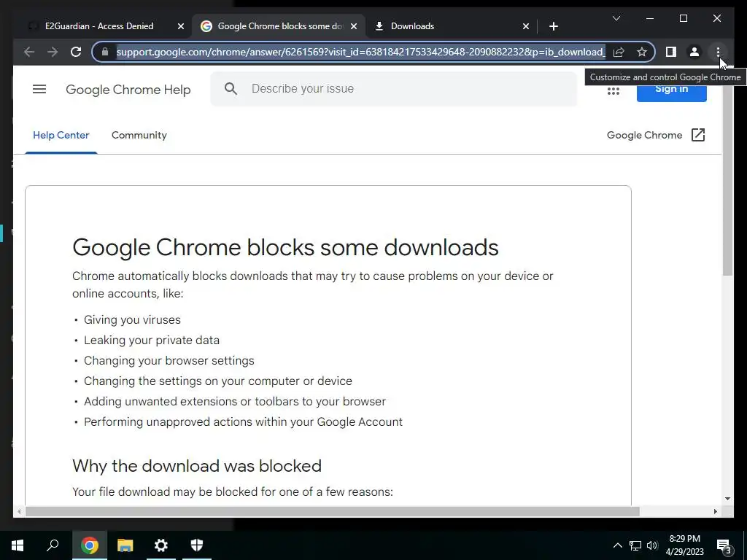Image resolution: width=747 pixels, height=560 pixels.
Task: Focus the Describe your issue field
Action: click(393, 88)
